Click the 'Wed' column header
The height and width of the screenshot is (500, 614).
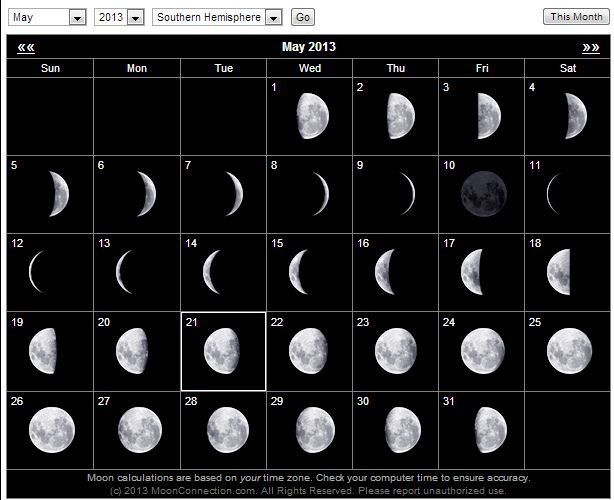[310, 68]
